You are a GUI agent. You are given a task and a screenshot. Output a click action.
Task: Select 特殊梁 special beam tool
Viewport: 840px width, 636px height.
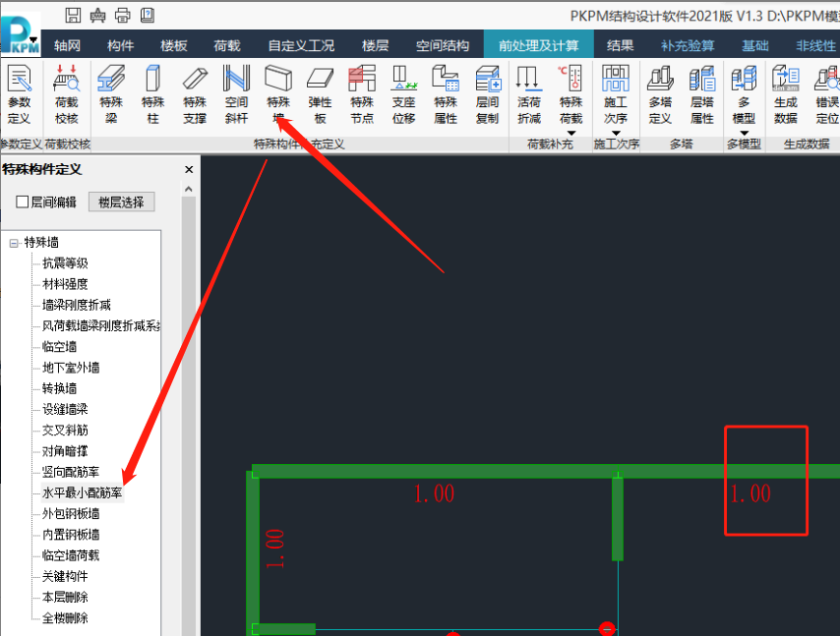111,94
